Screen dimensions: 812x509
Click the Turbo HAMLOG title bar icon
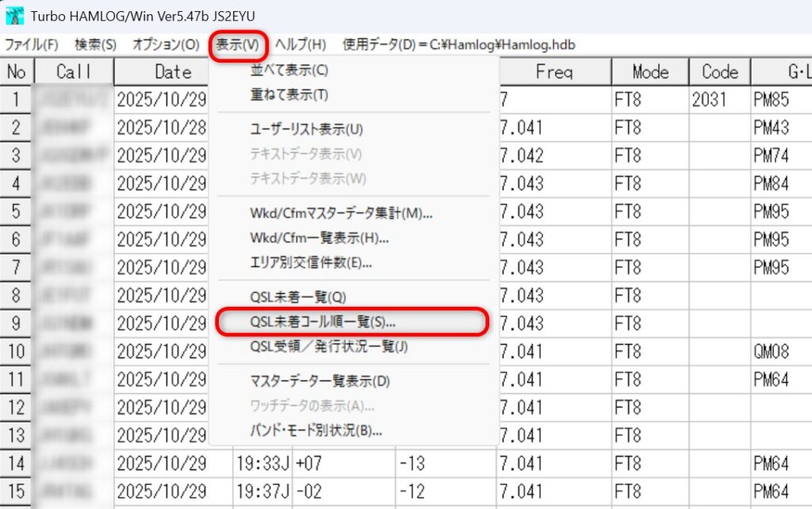click(14, 15)
